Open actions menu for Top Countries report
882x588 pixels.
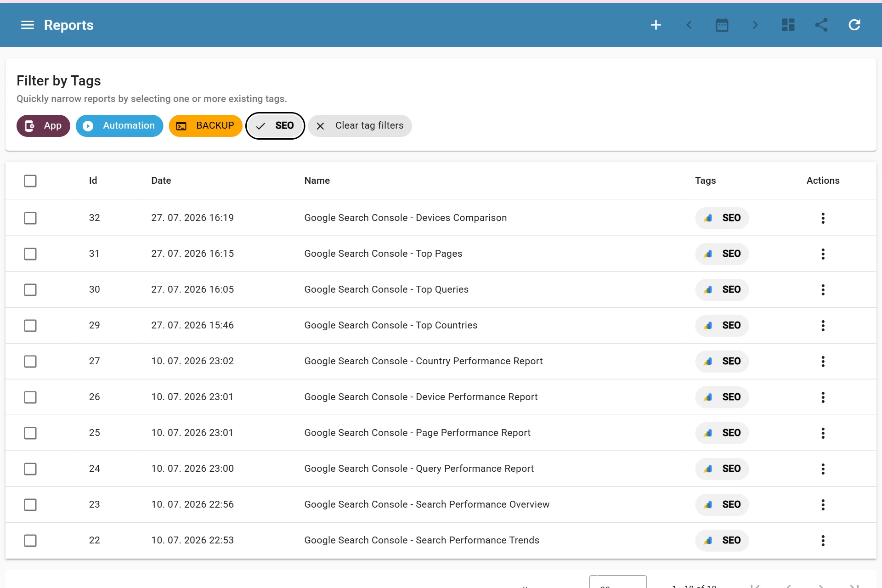823,325
